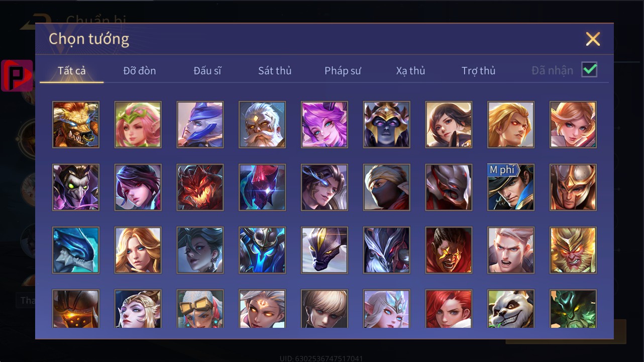Select the golden horned beast hero portrait
This screenshot has height=362, width=644.
click(76, 125)
